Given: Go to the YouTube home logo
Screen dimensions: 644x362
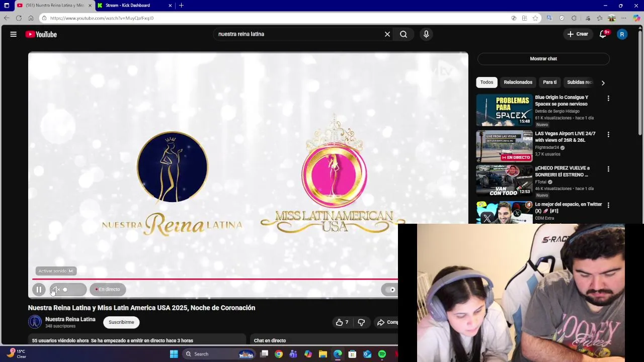Looking at the screenshot, I should (41, 34).
